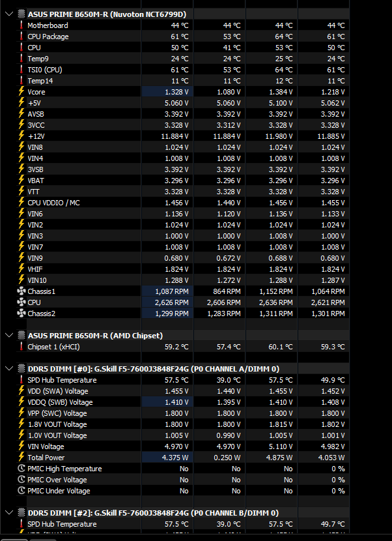392x541 pixels.
Task: Click the lightning icon for Total Power
Action: 21,458
